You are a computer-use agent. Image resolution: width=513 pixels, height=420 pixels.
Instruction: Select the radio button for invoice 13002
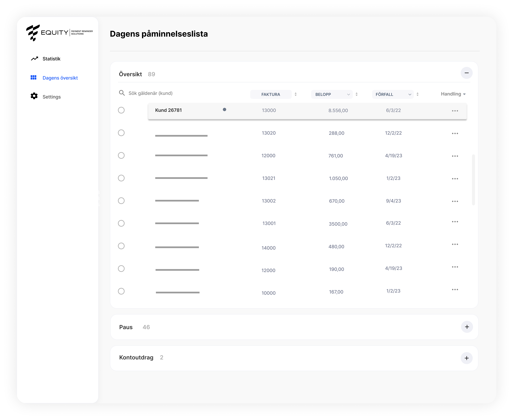(121, 201)
